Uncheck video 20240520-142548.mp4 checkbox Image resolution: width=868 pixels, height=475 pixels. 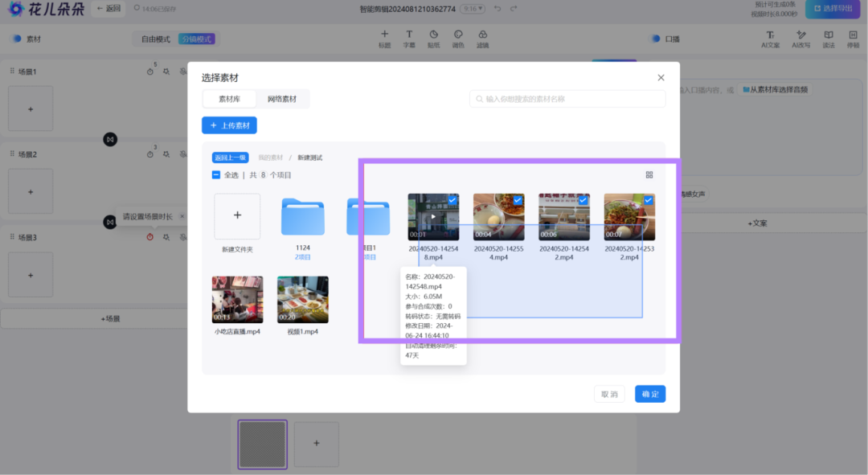pyautogui.click(x=452, y=200)
